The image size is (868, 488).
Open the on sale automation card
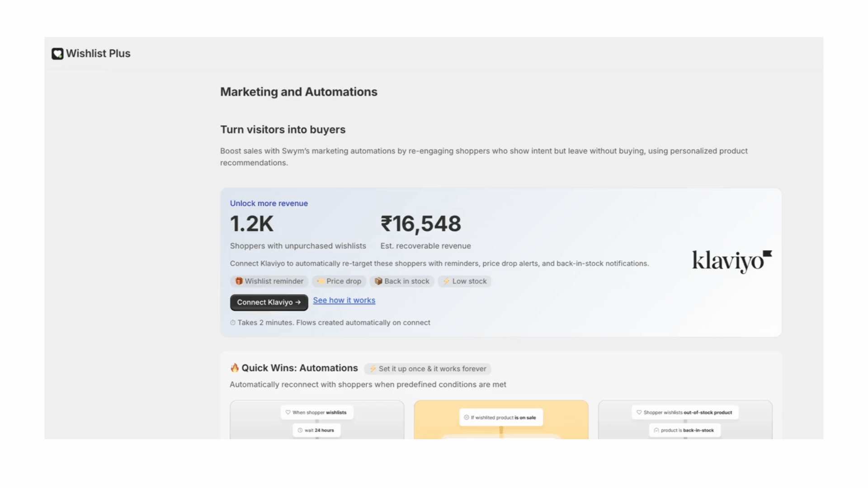point(501,420)
